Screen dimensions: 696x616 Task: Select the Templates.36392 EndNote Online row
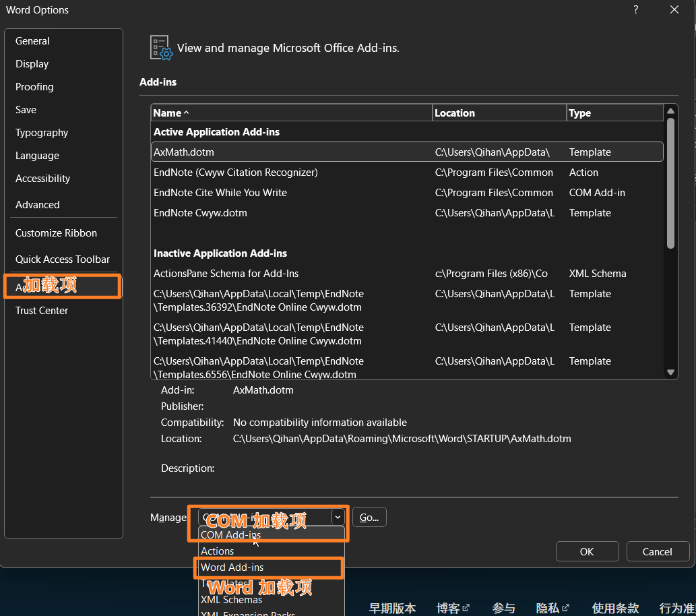407,301
